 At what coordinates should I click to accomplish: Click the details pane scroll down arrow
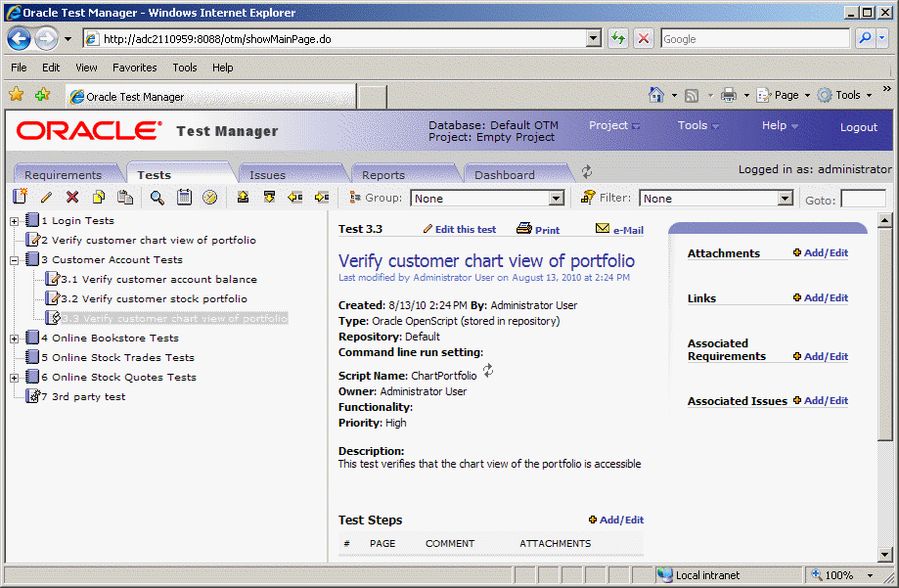pyautogui.click(x=884, y=555)
